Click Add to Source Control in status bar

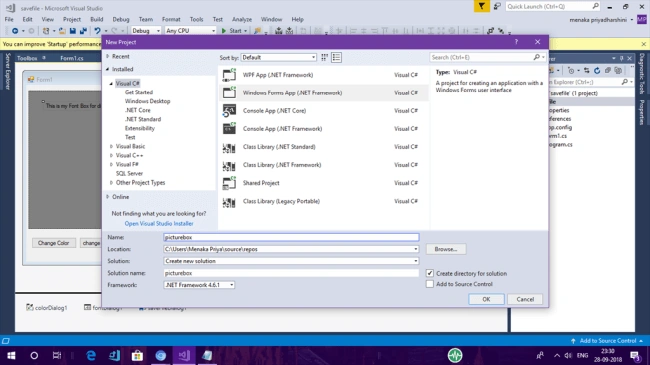tap(608, 341)
